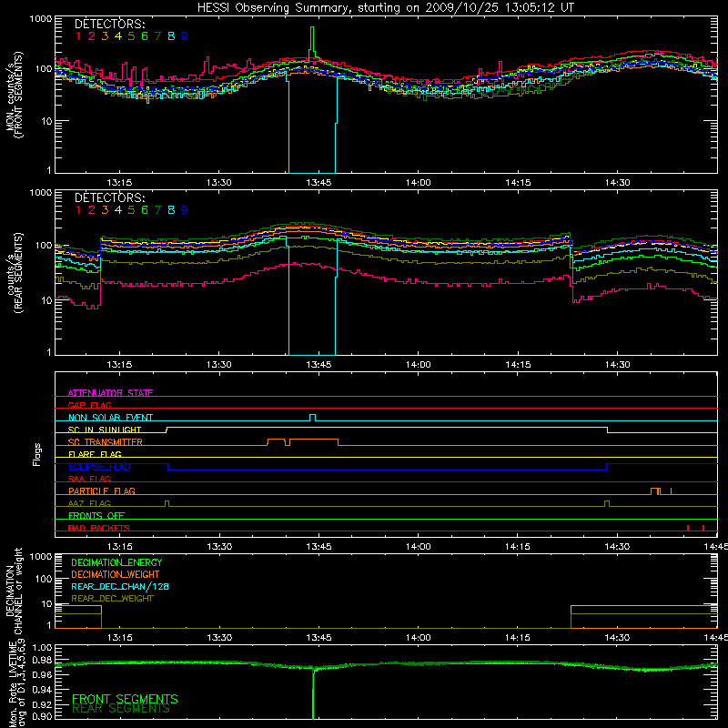Click DETECTORS: label in rear segments panel

[109, 197]
